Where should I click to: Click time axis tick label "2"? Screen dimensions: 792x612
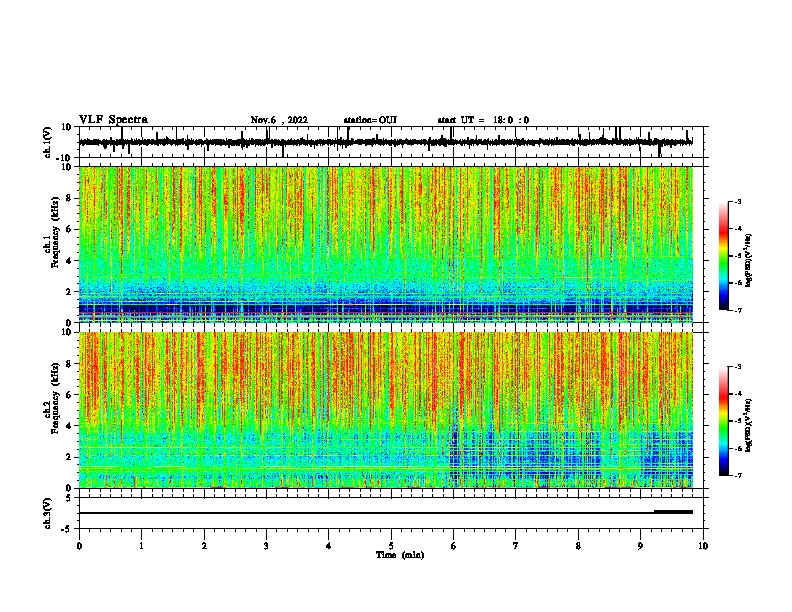(204, 546)
